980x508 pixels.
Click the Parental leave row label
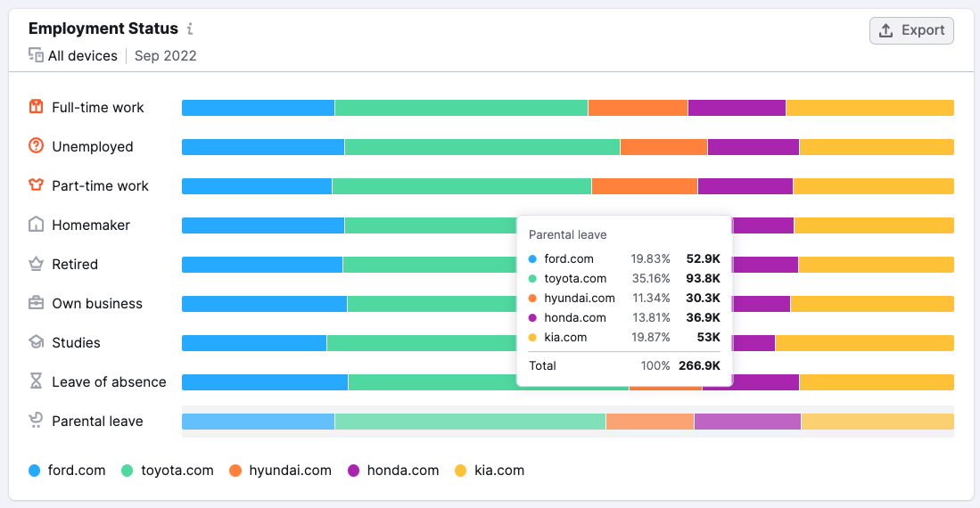pyautogui.click(x=97, y=422)
